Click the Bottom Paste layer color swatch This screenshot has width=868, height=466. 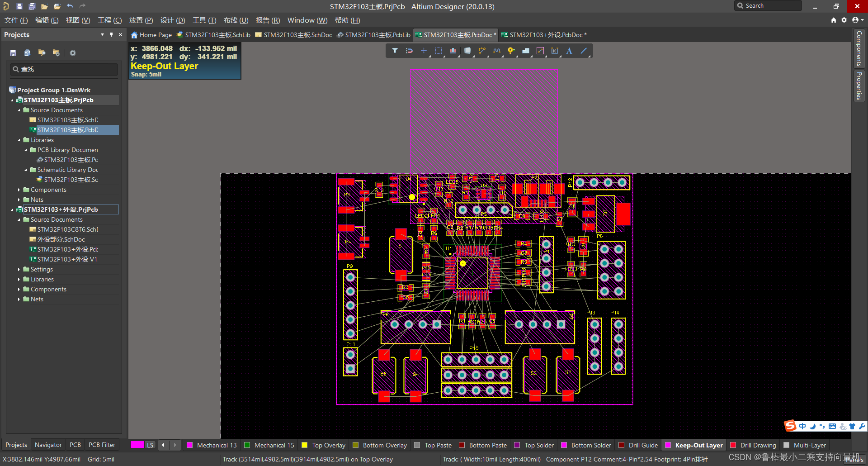(x=462, y=445)
